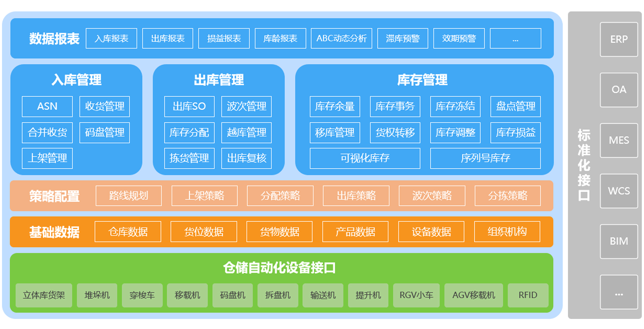
Task: Select 库存冻结 in 库存管理
Action: pyautogui.click(x=455, y=106)
